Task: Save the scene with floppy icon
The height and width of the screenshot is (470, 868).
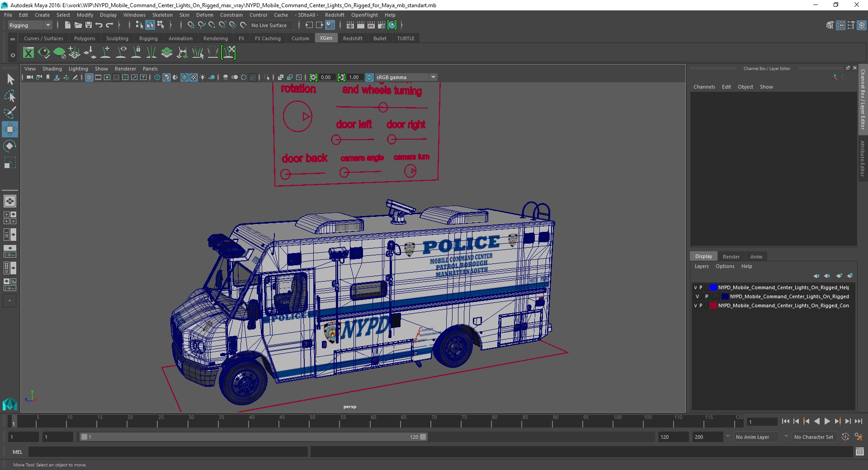Action: [x=89, y=25]
